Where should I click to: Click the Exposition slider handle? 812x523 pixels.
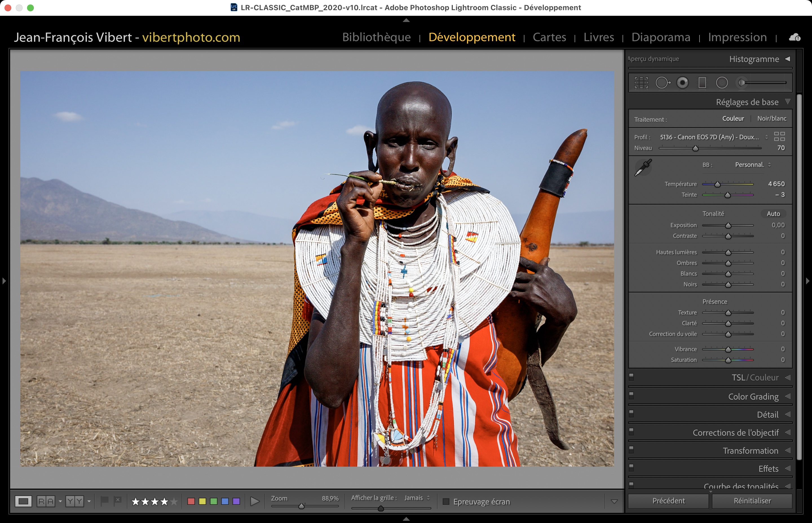[x=728, y=225]
